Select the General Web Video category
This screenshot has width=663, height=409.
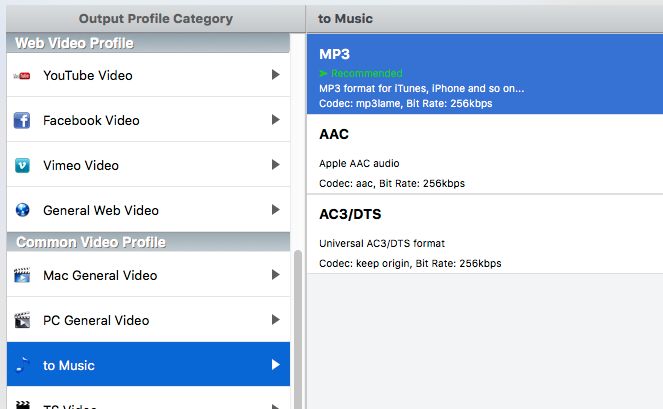pos(148,209)
